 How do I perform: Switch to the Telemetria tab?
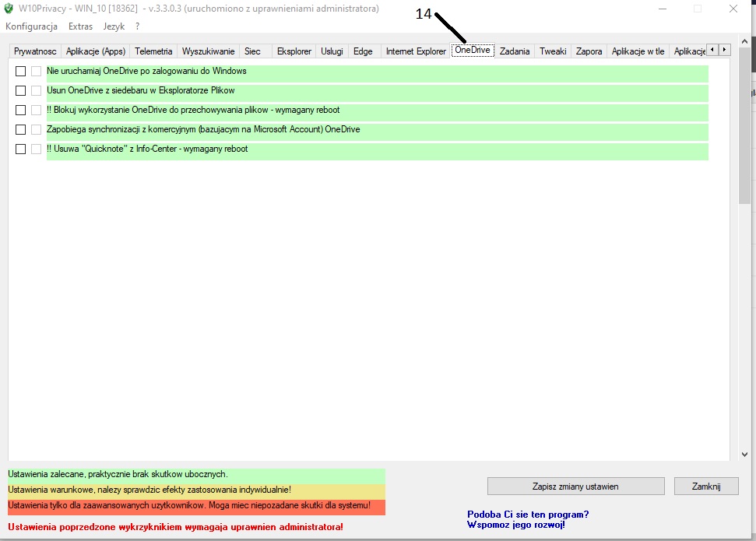(153, 51)
